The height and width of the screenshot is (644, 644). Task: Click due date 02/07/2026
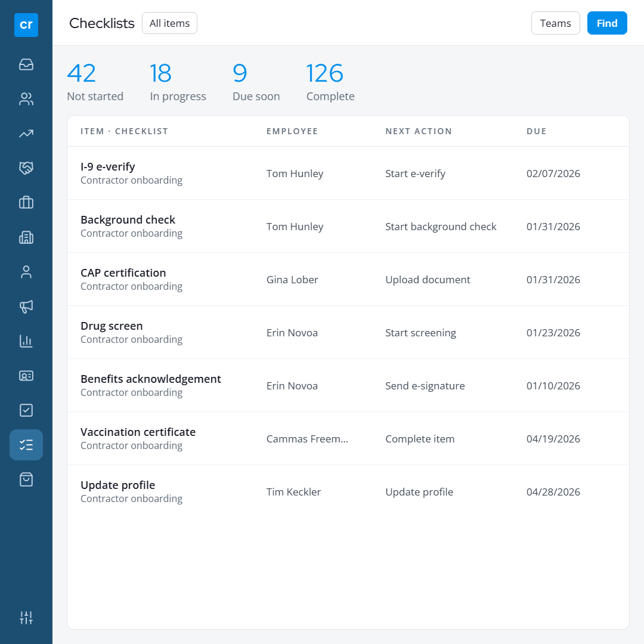pos(553,174)
